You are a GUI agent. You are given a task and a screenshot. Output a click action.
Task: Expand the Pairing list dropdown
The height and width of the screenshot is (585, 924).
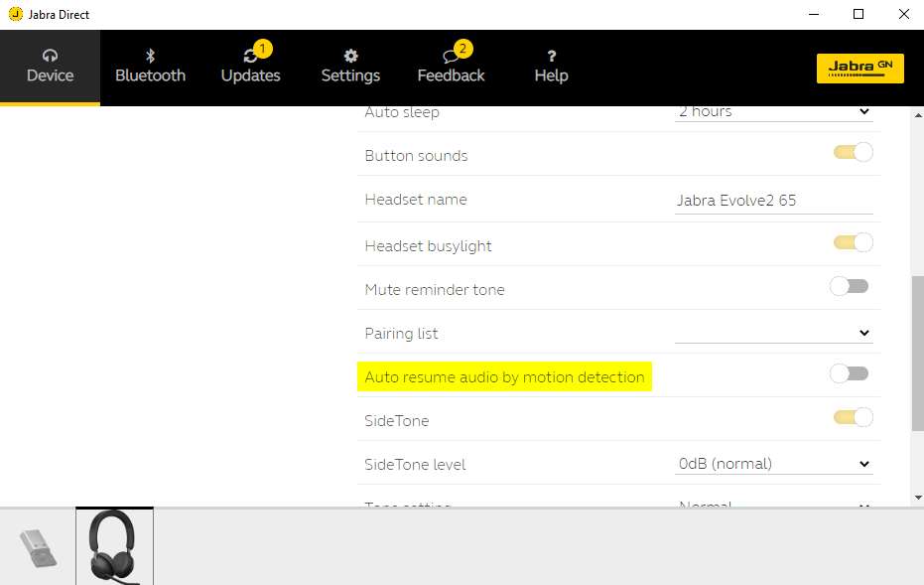pos(774,333)
